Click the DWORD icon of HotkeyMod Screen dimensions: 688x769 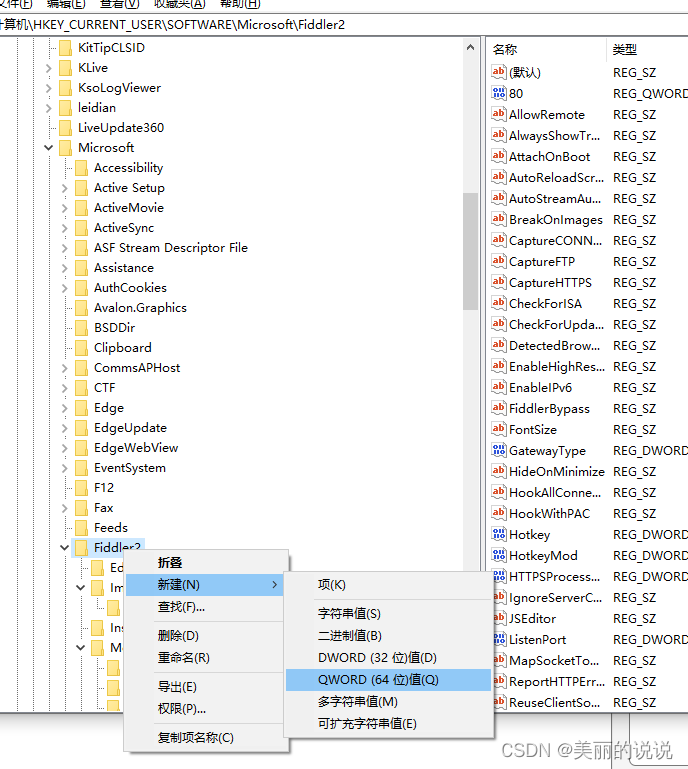point(499,555)
